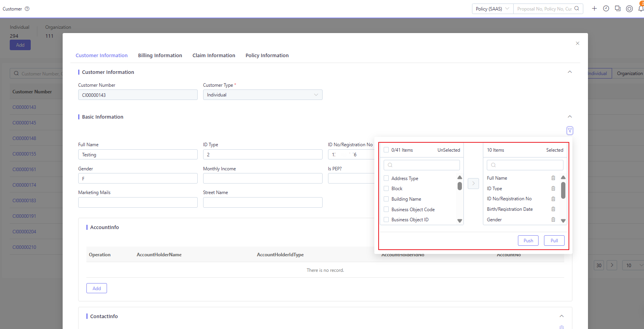Screen dimensions: 644x329
Task: Click page 30 in pagination
Action: [599, 266]
